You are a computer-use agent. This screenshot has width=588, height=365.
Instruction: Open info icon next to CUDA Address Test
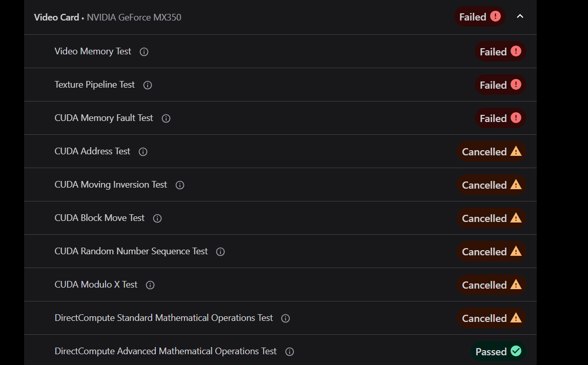click(x=143, y=152)
